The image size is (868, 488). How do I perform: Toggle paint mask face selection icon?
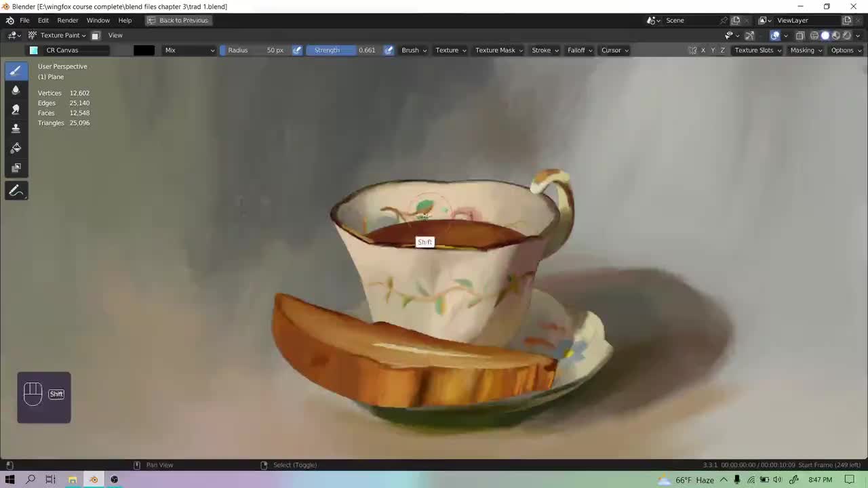tap(96, 35)
